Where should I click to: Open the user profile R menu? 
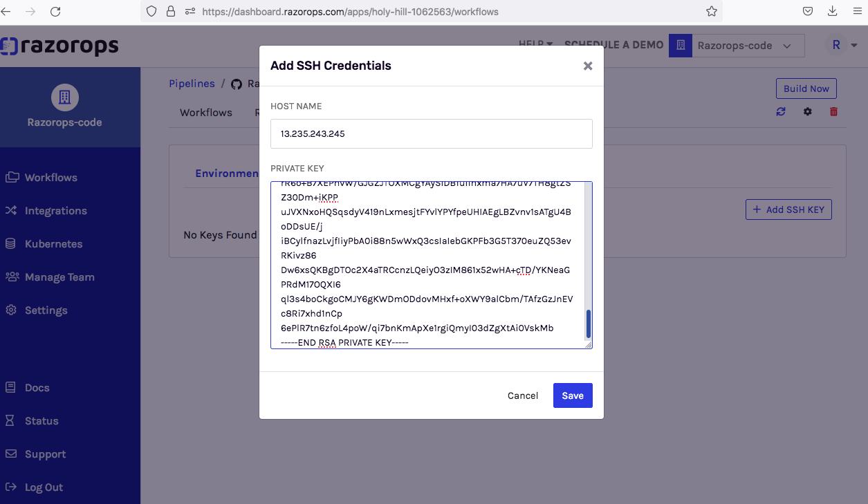pyautogui.click(x=842, y=46)
